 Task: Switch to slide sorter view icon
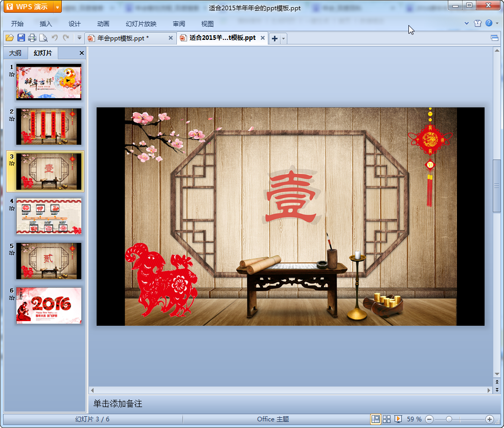coord(386,419)
